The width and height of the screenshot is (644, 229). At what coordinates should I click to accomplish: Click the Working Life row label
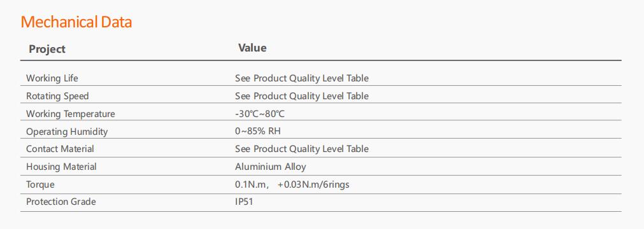[52, 78]
